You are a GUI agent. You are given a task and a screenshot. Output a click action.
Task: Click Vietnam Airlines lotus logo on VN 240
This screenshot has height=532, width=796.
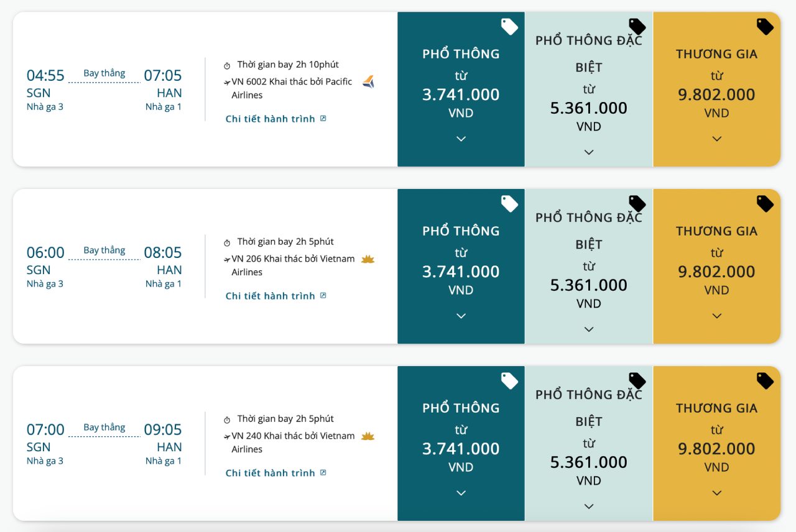click(x=368, y=436)
